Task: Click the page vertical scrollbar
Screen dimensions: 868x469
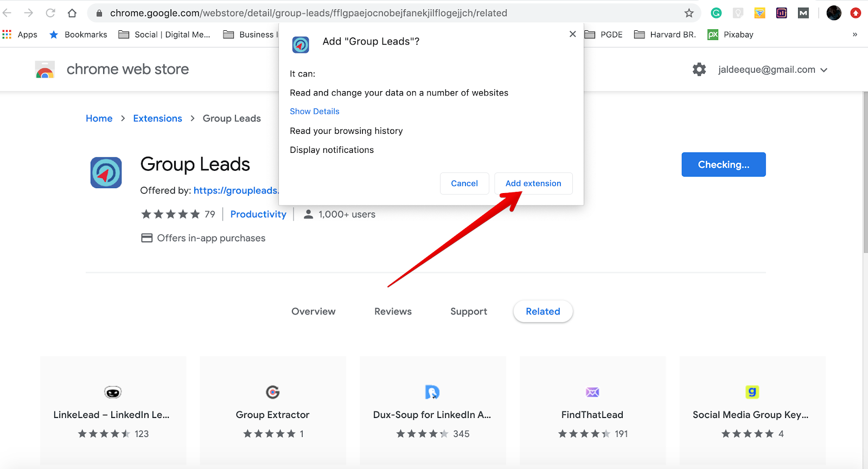Action: (x=865, y=171)
